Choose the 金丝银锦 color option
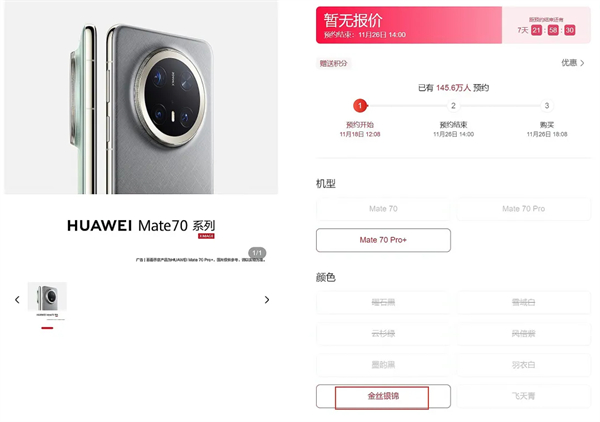This screenshot has height=422, width=600. 383,396
